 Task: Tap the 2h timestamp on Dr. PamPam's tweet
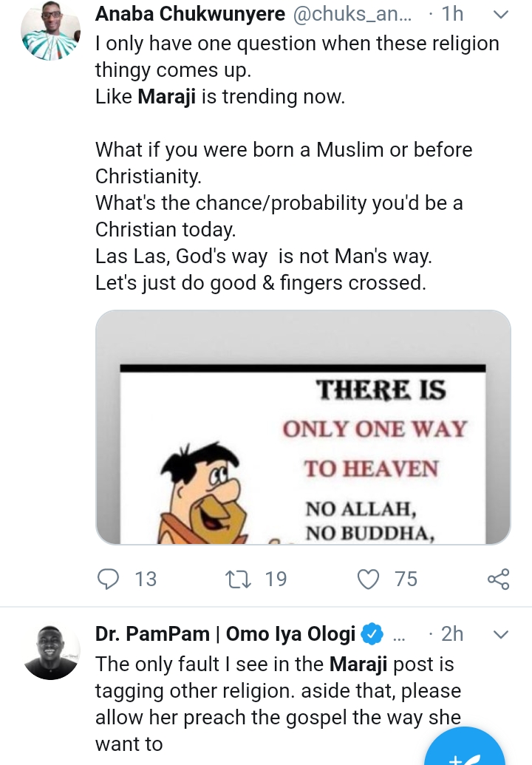[x=451, y=634]
